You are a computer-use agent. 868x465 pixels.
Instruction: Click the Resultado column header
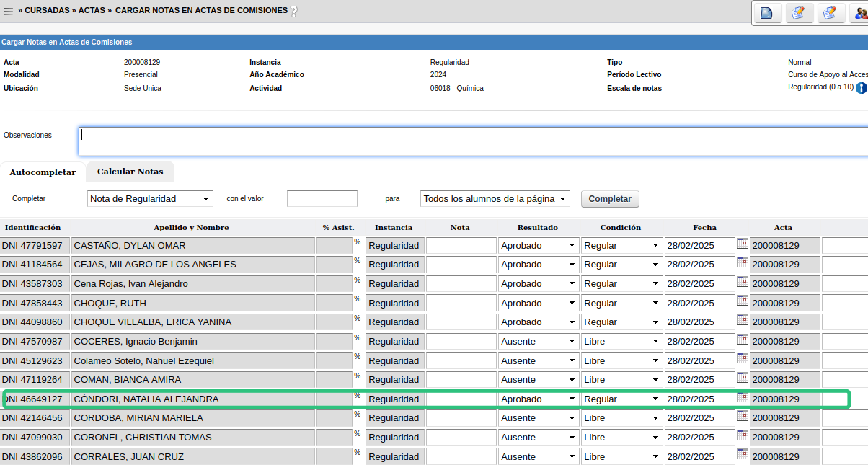pos(537,227)
